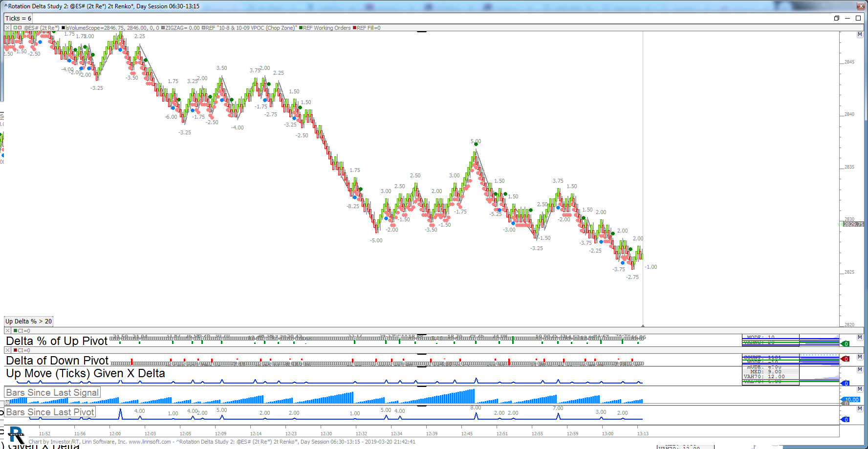Click the Bars Since Last Signal label
Viewport: 868px width, 449px height.
52,392
